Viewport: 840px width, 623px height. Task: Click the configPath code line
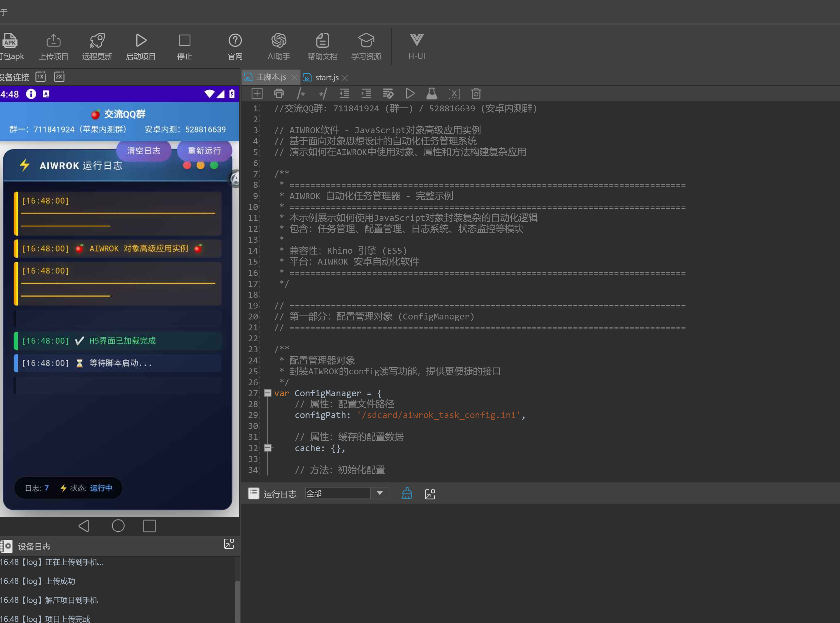410,415
